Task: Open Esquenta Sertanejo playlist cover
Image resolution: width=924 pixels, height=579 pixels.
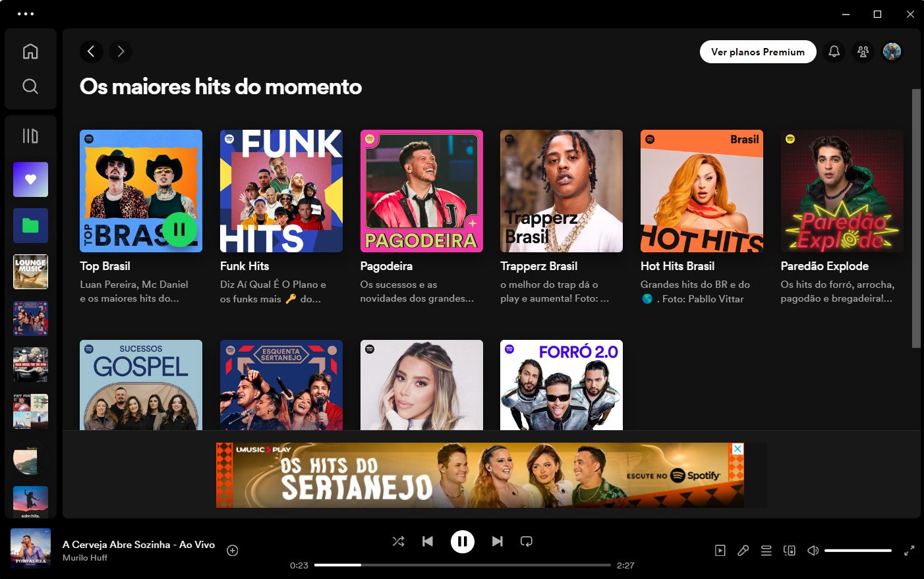Action: [281, 385]
